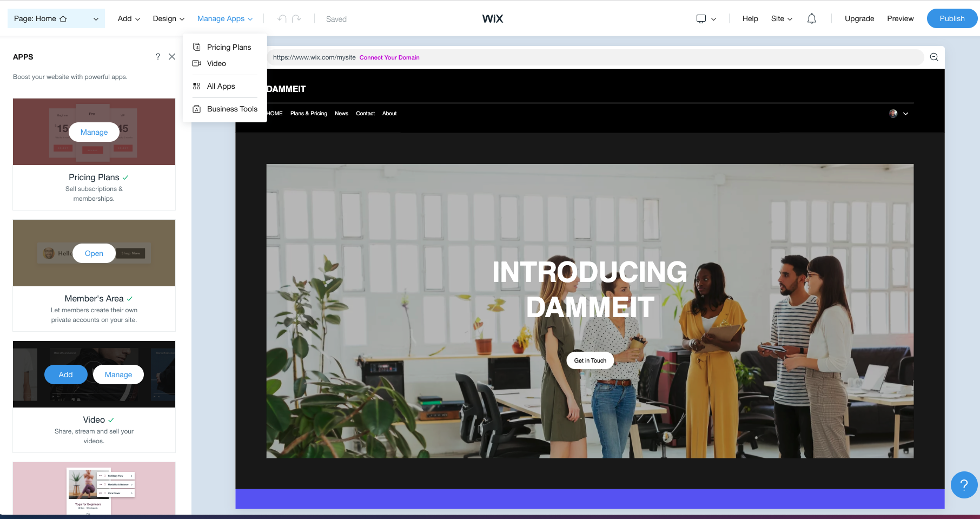This screenshot has height=519, width=980.
Task: Expand the Design menu
Action: pyautogui.click(x=168, y=19)
